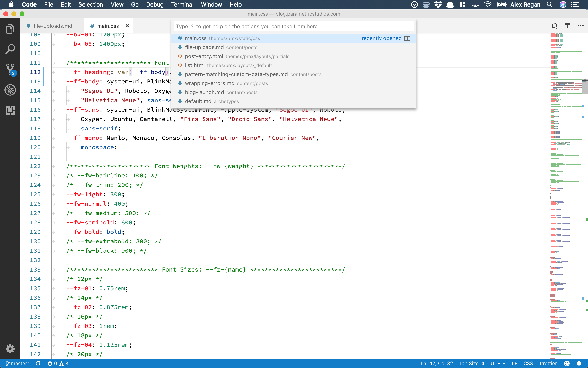Open list.html from quick open list

tap(294, 65)
